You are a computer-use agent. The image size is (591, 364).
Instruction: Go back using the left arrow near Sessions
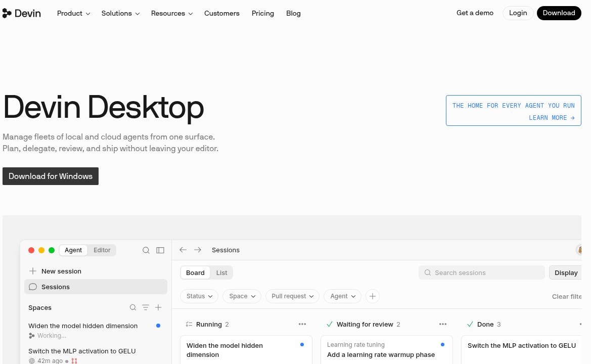tap(183, 250)
